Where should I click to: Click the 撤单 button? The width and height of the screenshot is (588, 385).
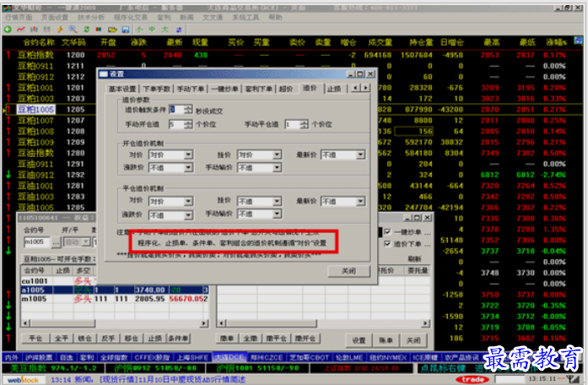tap(227, 339)
